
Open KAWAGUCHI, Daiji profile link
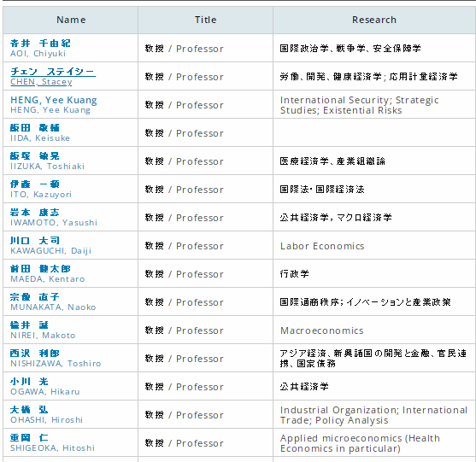[x=50, y=246]
